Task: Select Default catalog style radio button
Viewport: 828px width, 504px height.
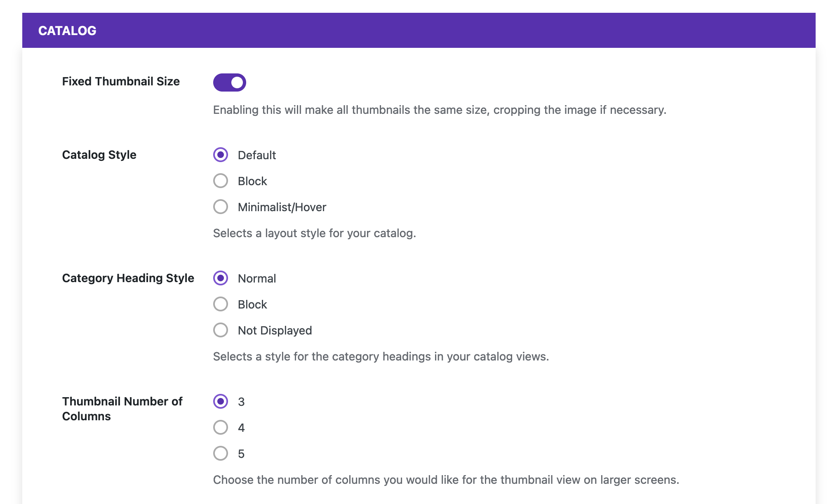Action: click(221, 155)
